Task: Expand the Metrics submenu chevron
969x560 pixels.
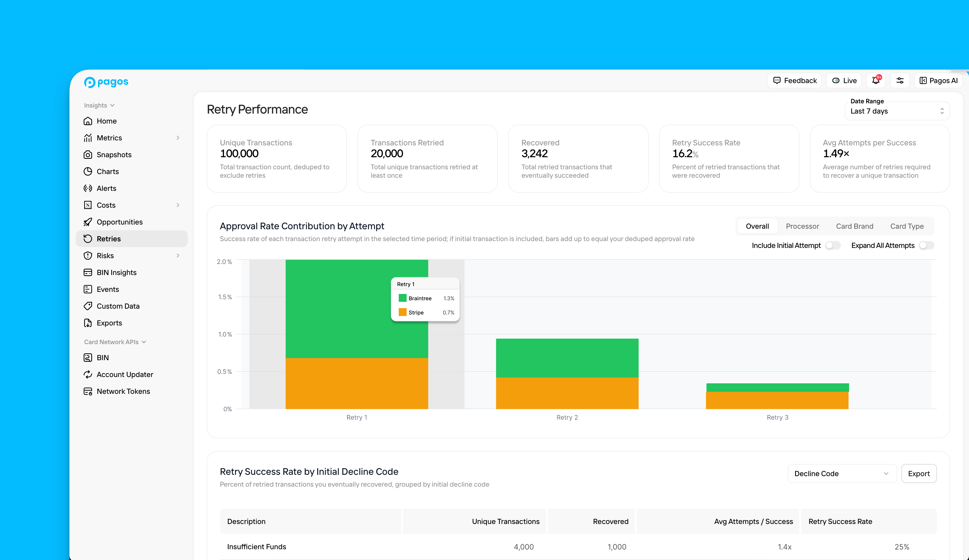Action: (178, 138)
